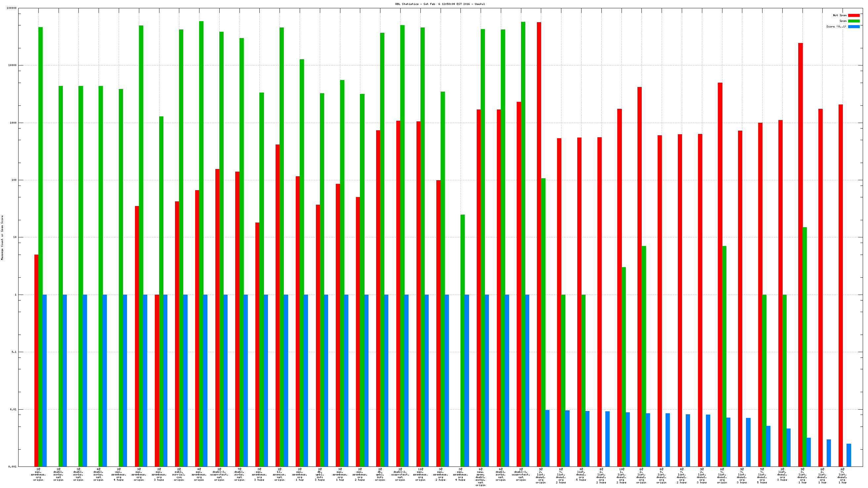Click the dnsbl-3.uceprotect.net origin label

(x=219, y=474)
